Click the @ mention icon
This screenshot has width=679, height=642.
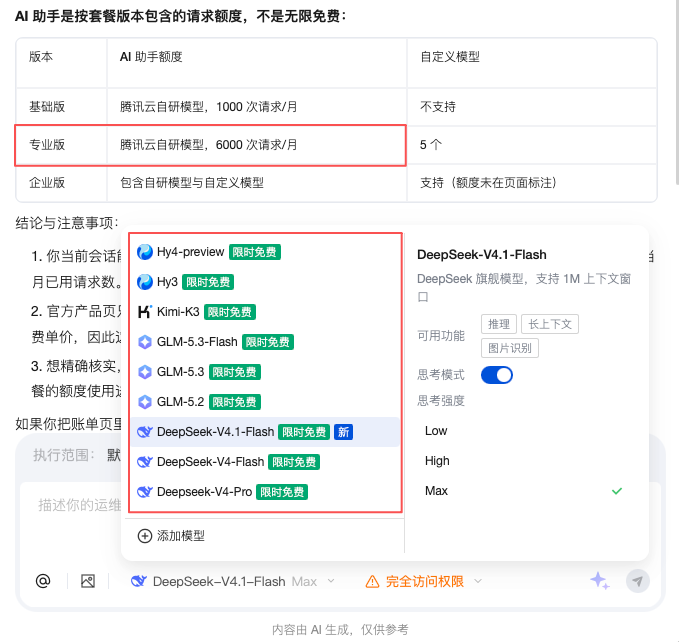43,581
